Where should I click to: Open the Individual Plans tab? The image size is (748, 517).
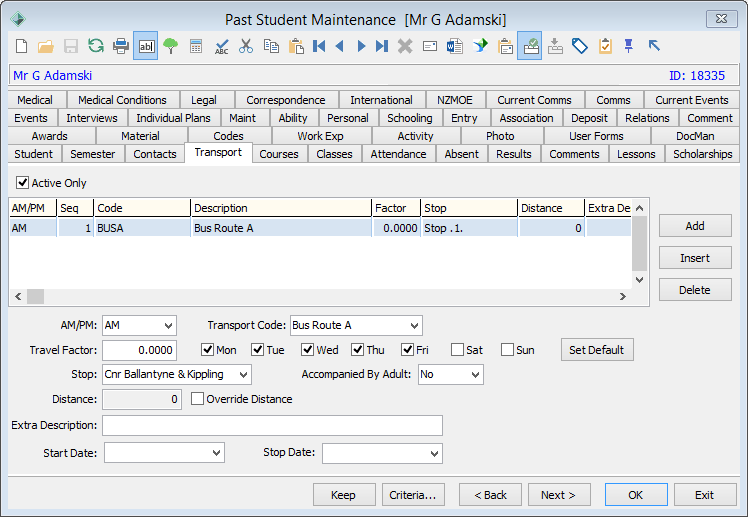click(x=173, y=118)
